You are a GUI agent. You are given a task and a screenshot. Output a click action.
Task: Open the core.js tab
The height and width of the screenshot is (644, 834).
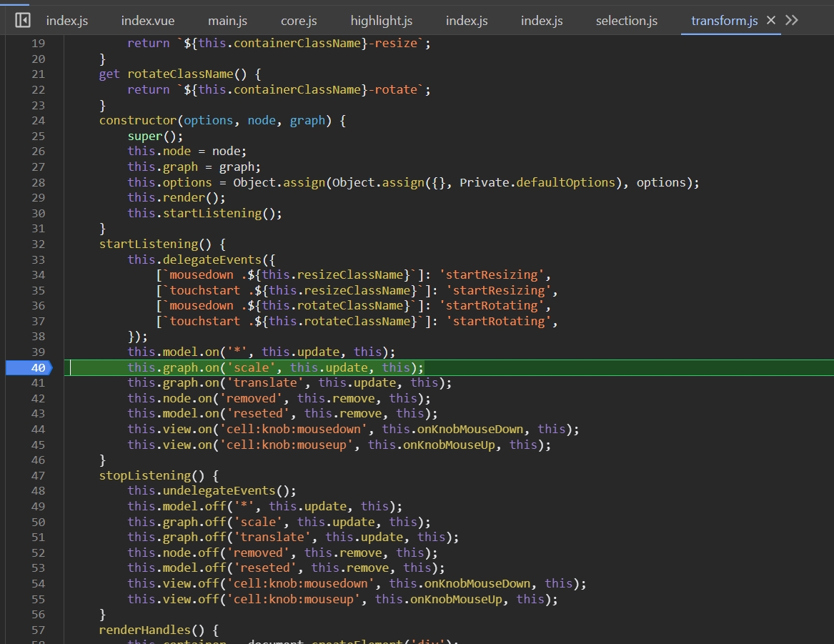click(x=299, y=21)
